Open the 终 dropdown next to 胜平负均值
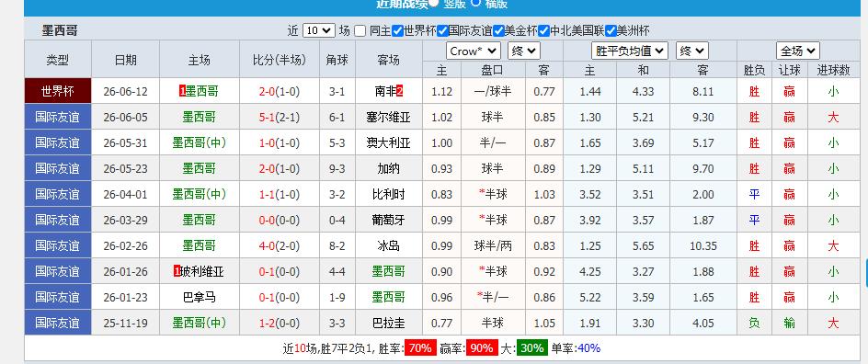The image size is (868, 364). click(692, 51)
